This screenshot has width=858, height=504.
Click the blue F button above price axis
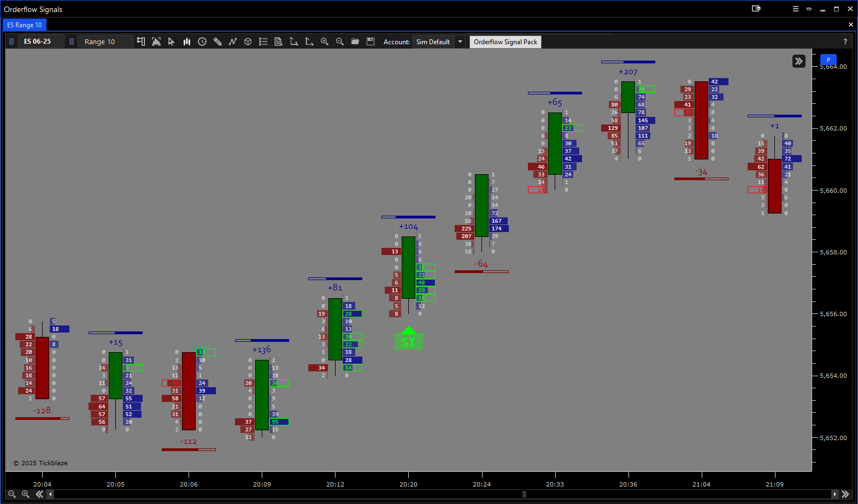tap(828, 60)
